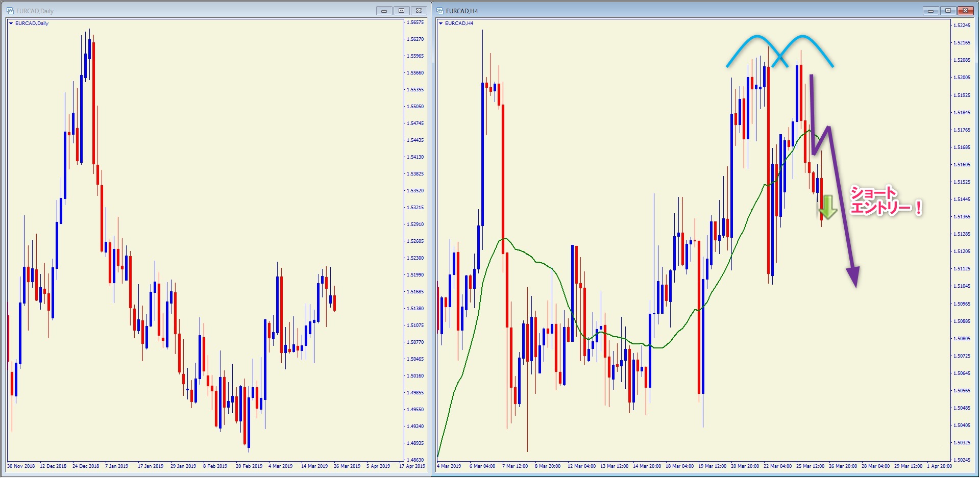Click the EURCAD,Daily title bar text
The width and height of the screenshot is (980, 478).
pyautogui.click(x=35, y=11)
